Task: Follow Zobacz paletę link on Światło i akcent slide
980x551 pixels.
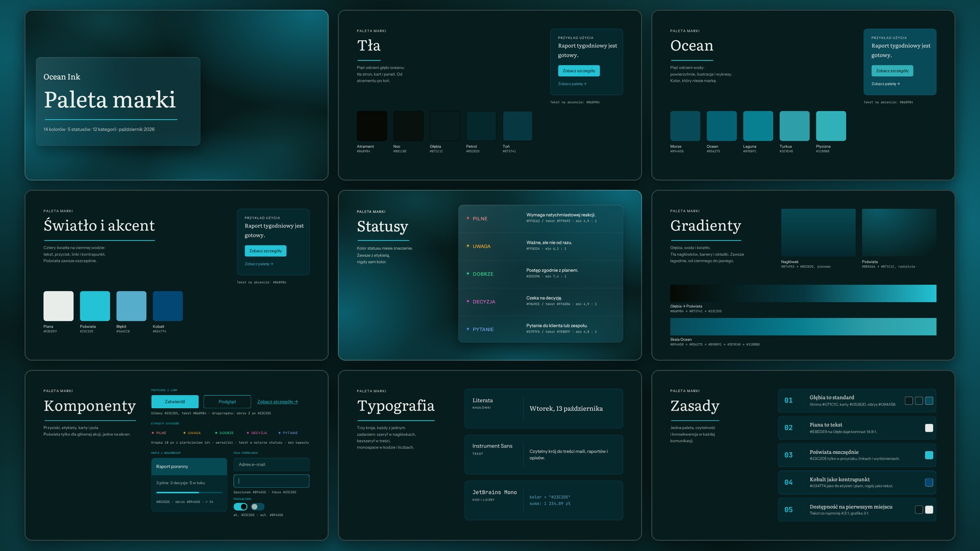Action: [259, 264]
